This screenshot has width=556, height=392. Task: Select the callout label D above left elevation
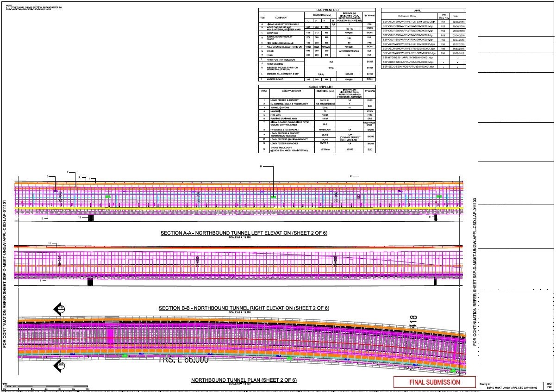(x=351, y=176)
